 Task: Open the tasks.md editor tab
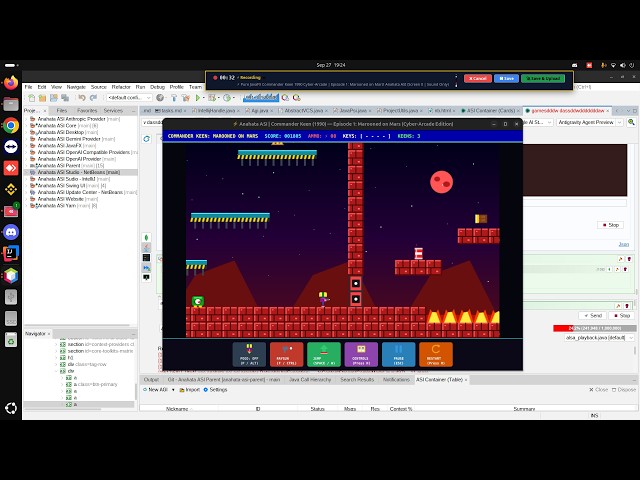171,111
